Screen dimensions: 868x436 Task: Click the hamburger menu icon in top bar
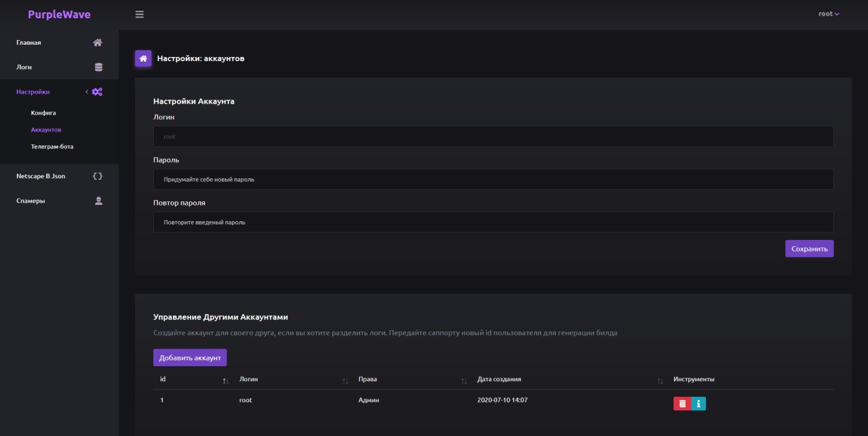point(140,14)
